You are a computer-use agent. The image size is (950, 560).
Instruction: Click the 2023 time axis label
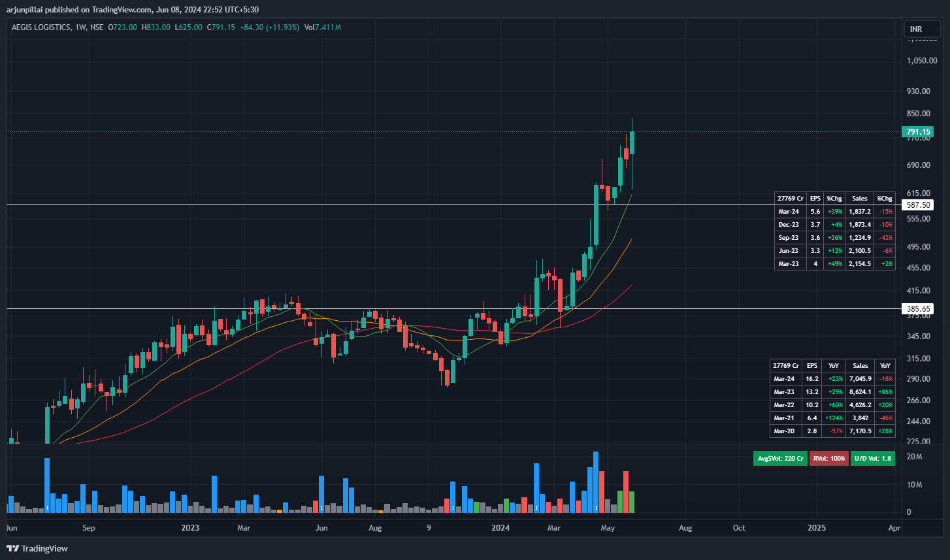click(x=190, y=527)
